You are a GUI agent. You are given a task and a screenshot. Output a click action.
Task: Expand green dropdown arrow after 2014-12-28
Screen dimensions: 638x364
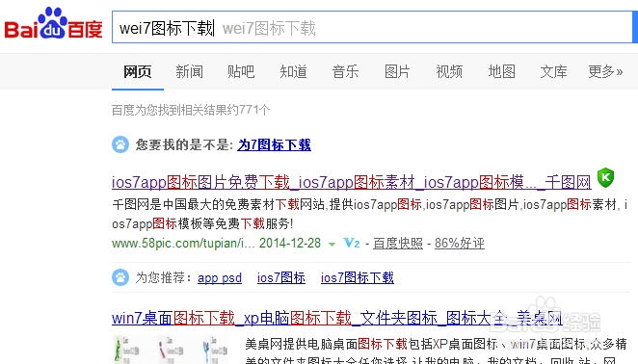point(332,245)
